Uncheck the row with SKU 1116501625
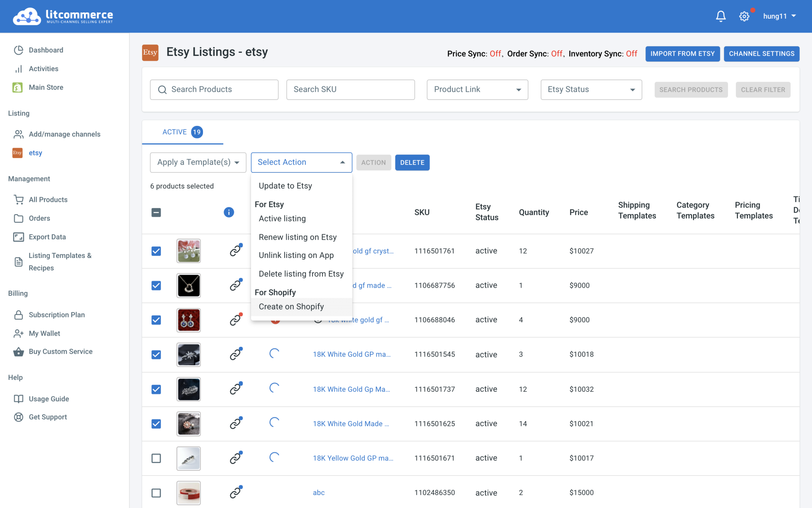Image resolution: width=812 pixels, height=508 pixels. pyautogui.click(x=156, y=424)
